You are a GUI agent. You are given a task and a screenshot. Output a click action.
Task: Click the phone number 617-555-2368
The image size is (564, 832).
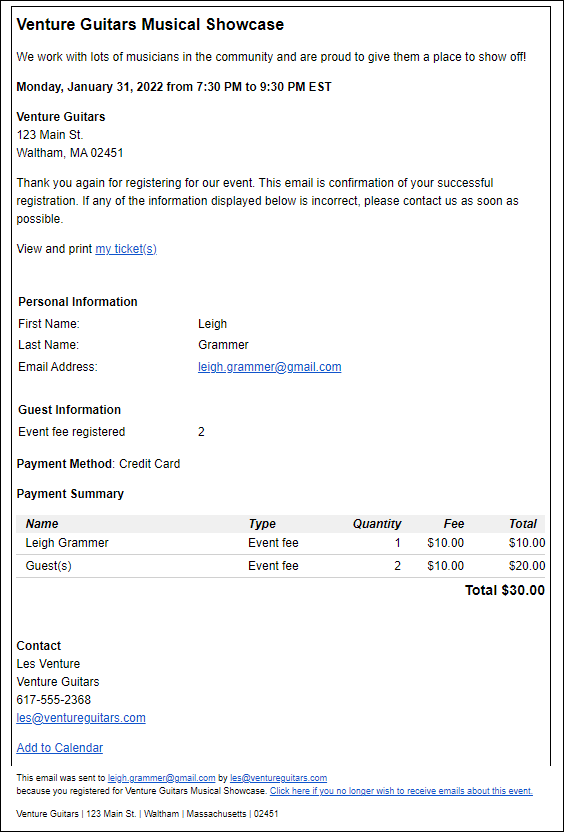click(x=54, y=700)
